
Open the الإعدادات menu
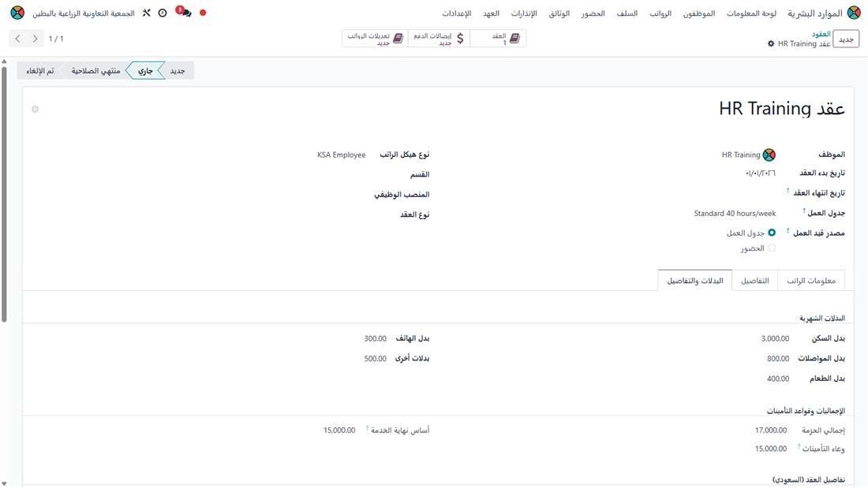click(457, 13)
